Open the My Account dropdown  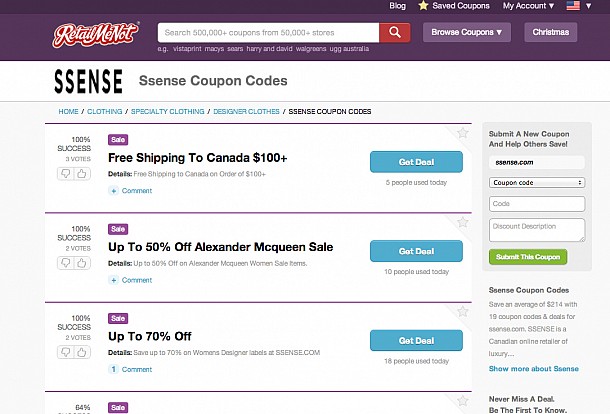(528, 6)
